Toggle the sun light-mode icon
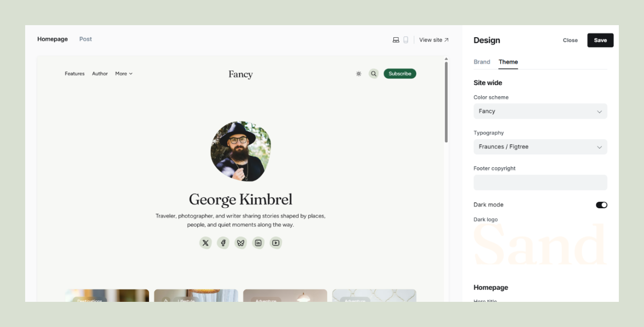 click(x=359, y=73)
